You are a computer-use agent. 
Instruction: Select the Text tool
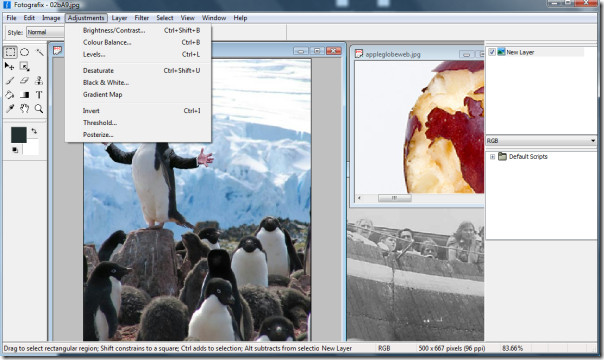[x=39, y=95]
